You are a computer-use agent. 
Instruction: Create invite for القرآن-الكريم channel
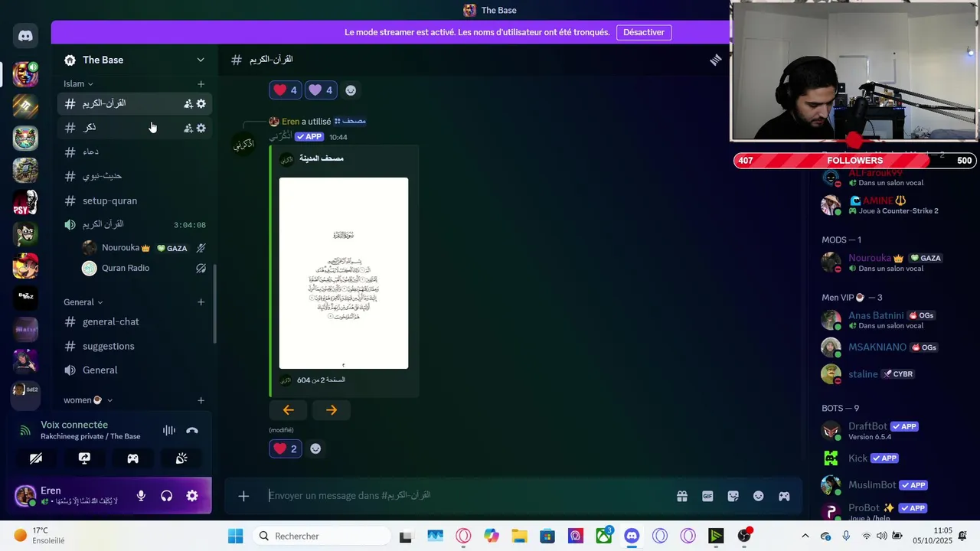tap(188, 103)
